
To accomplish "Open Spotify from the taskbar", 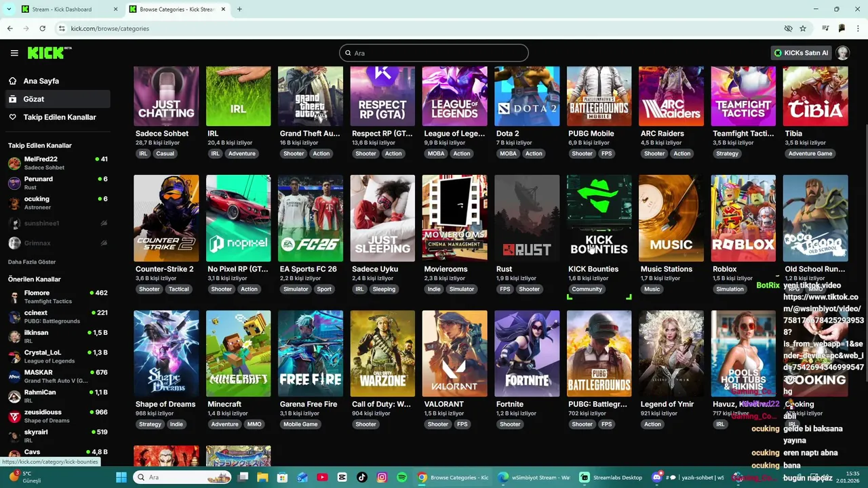I will [x=401, y=477].
